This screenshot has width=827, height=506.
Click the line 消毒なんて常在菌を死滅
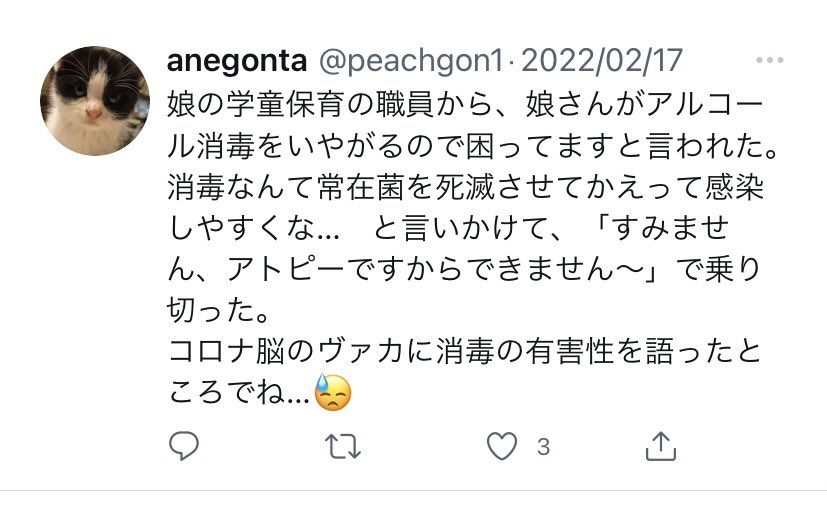[465, 187]
